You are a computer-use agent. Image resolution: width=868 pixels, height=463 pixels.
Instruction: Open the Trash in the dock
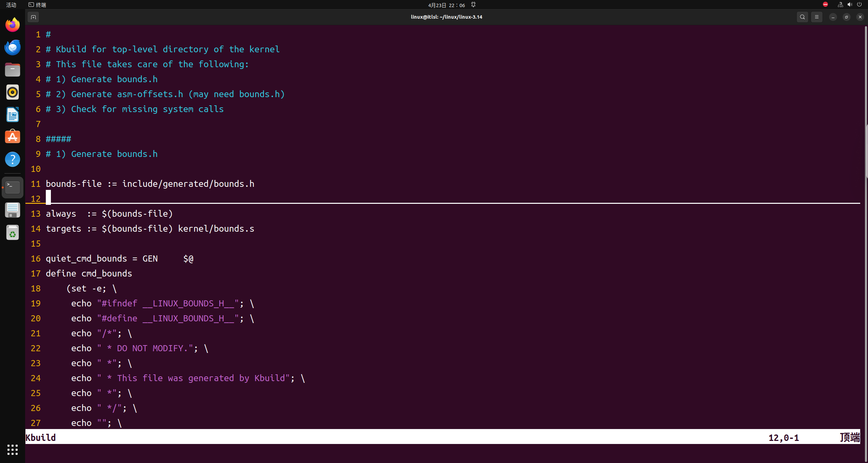coord(13,233)
